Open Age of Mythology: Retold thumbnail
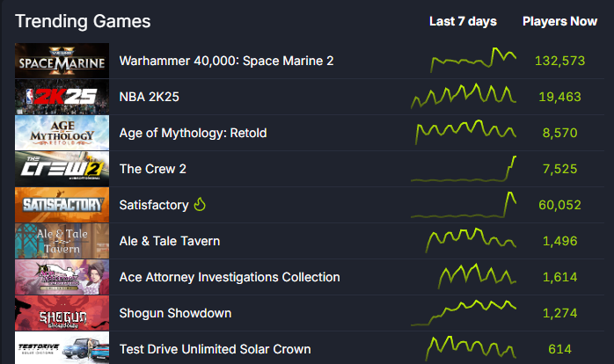Viewport: 614px width, 364px height. click(x=62, y=133)
